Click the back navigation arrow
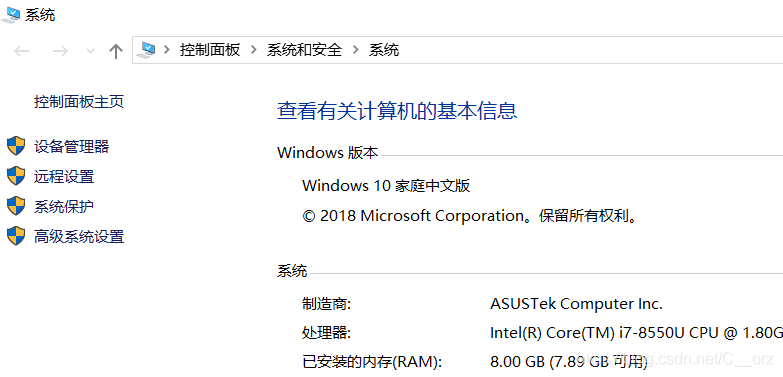783x377 pixels. [x=21, y=50]
